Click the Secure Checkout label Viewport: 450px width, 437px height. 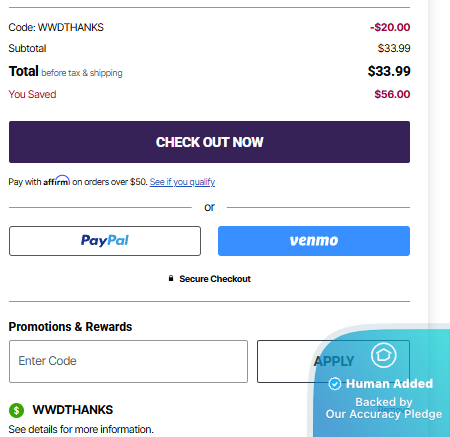click(x=215, y=279)
